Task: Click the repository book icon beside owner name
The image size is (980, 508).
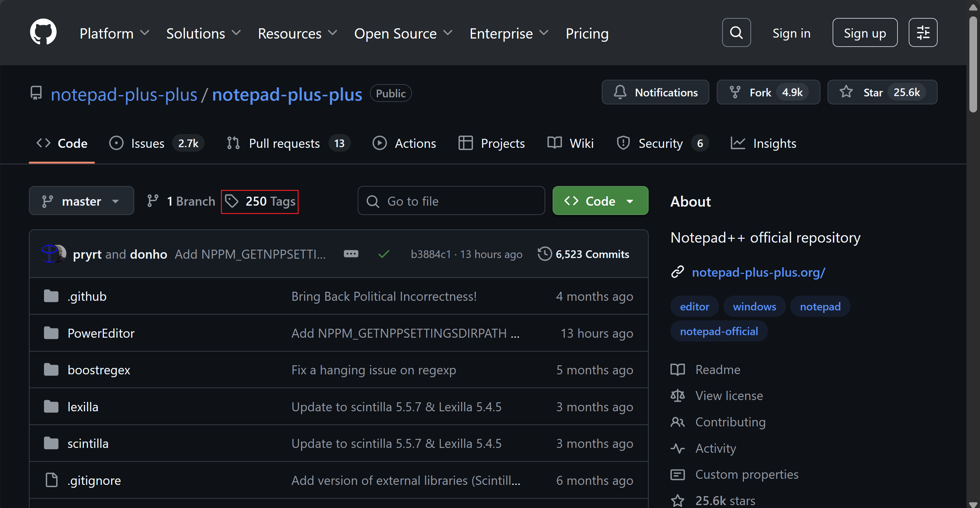Action: pyautogui.click(x=36, y=93)
